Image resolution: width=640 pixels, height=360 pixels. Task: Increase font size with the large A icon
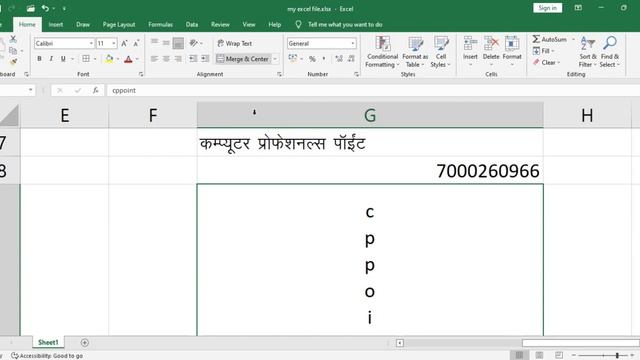point(124,43)
